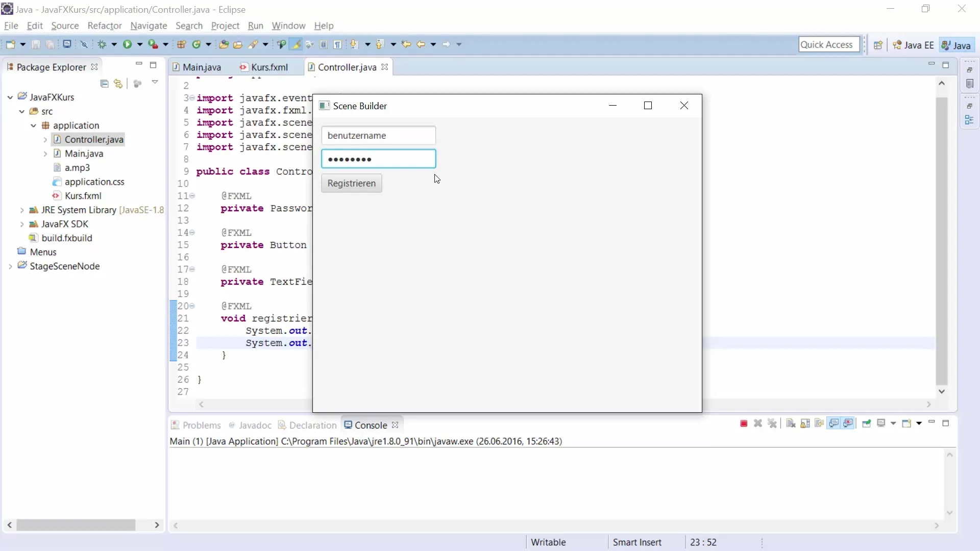The height and width of the screenshot is (551, 980).
Task: Switch to the Kurs.fxml editor tab
Action: 269,67
